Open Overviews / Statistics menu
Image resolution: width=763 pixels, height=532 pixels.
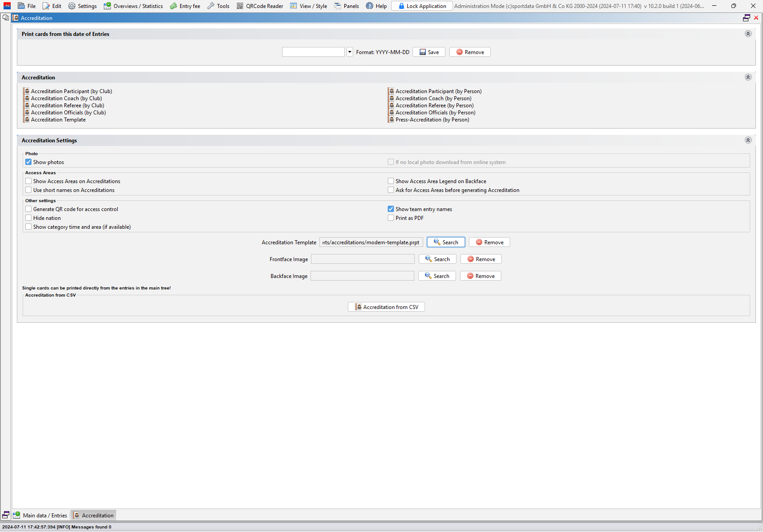pos(133,6)
